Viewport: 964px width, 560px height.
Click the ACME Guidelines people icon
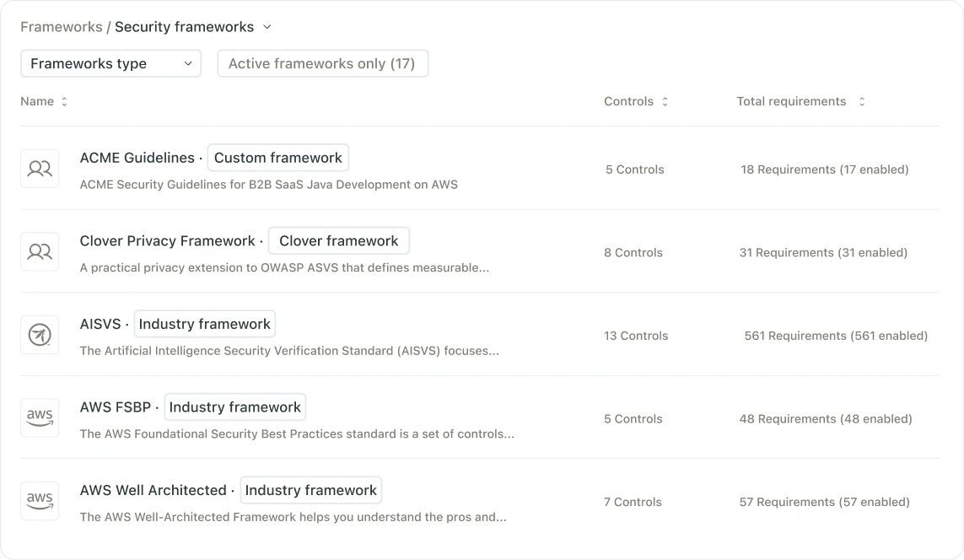coord(40,169)
